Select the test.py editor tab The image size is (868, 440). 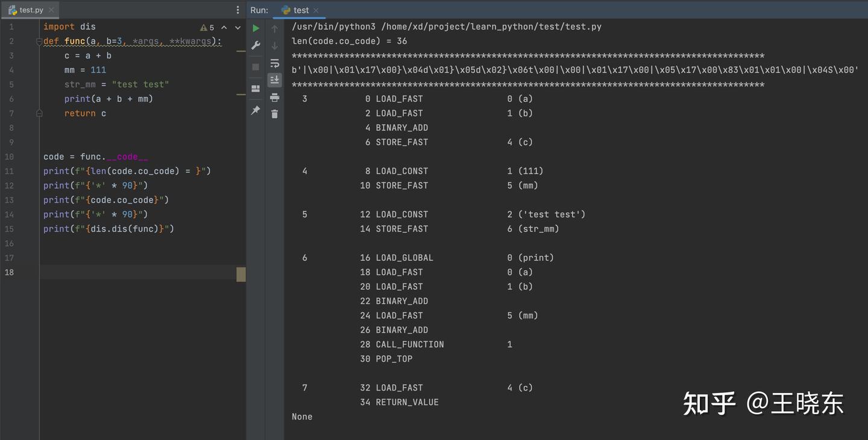[x=30, y=10]
